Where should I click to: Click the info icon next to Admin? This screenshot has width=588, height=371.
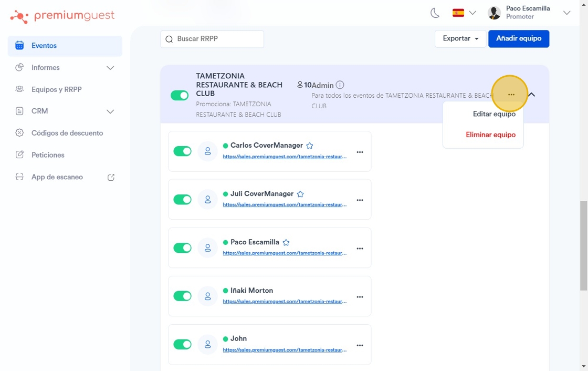tap(340, 85)
